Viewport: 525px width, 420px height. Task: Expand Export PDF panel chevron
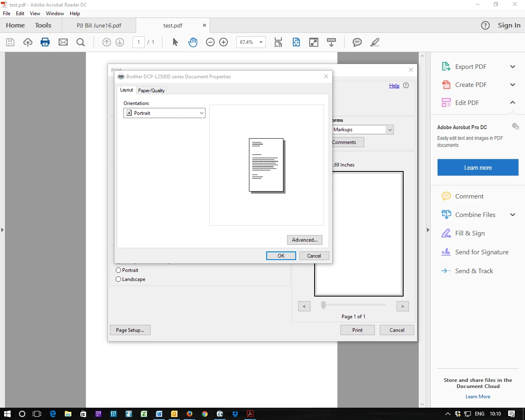click(x=513, y=66)
